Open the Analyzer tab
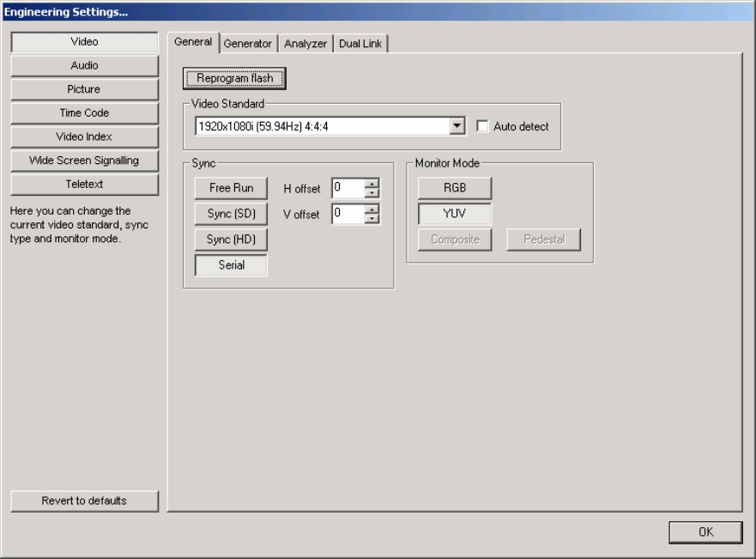This screenshot has width=756, height=559. (305, 44)
